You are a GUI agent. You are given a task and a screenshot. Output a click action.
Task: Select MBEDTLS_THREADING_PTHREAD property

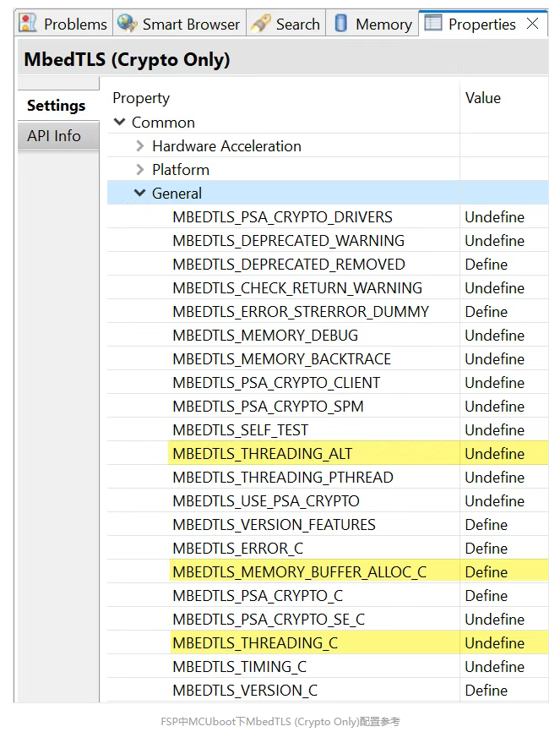coord(283,478)
